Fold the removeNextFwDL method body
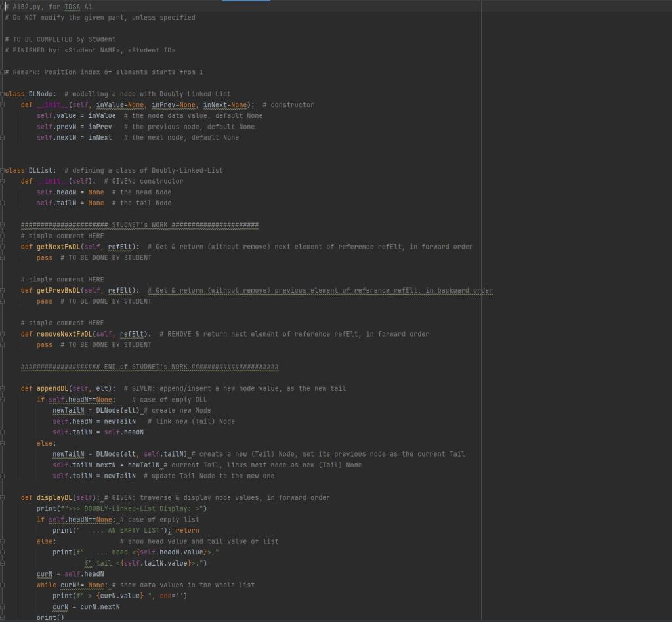This screenshot has width=672, height=622. (3, 333)
